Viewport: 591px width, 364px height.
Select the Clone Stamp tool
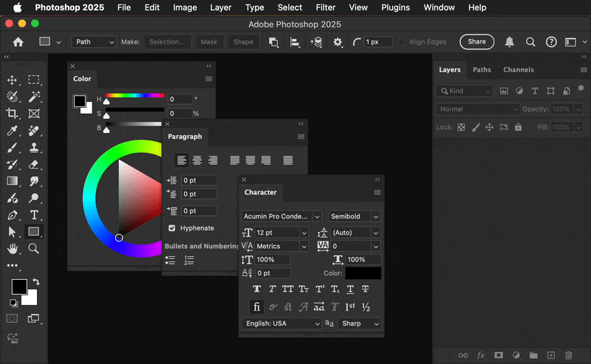pyautogui.click(x=33, y=148)
